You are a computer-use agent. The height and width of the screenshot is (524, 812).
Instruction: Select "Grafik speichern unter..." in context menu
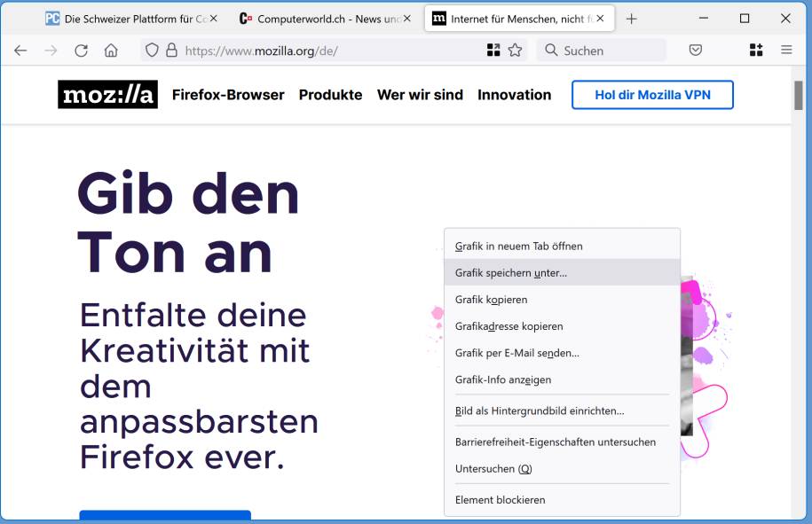pyautogui.click(x=511, y=273)
